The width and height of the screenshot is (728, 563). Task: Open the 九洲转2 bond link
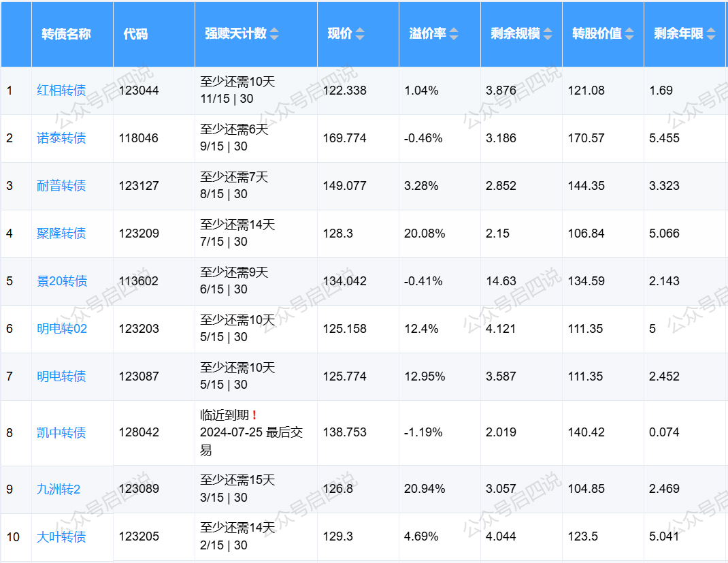59,489
